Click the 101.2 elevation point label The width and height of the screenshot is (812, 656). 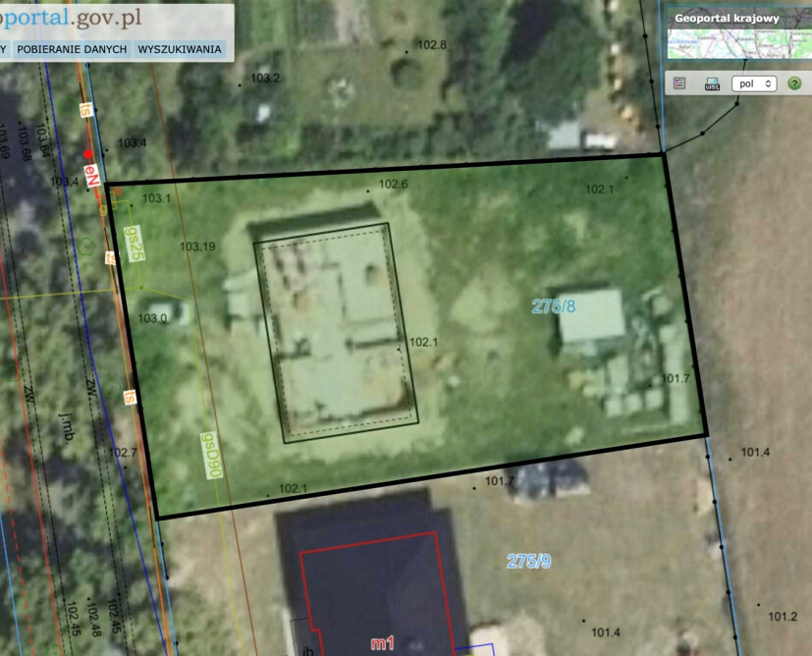(x=783, y=616)
